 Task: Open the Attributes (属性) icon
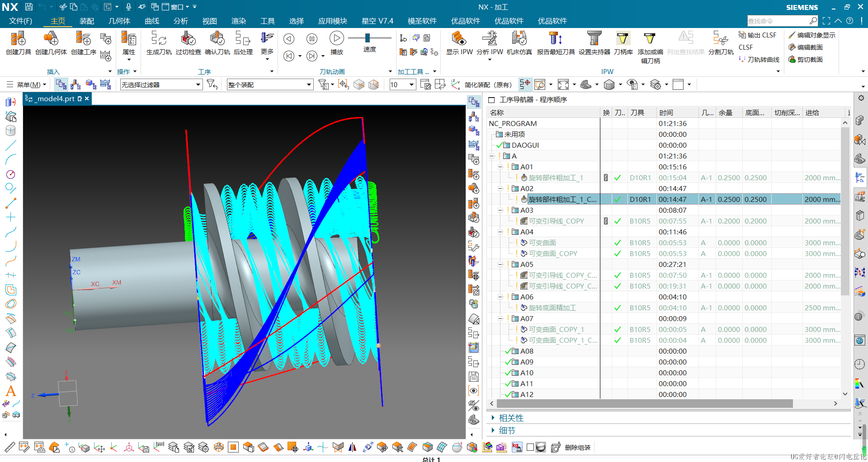point(129,43)
